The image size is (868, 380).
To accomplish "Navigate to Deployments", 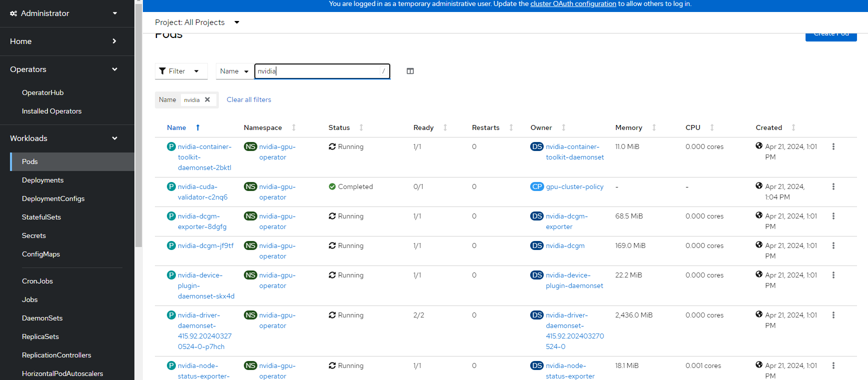I will (43, 180).
